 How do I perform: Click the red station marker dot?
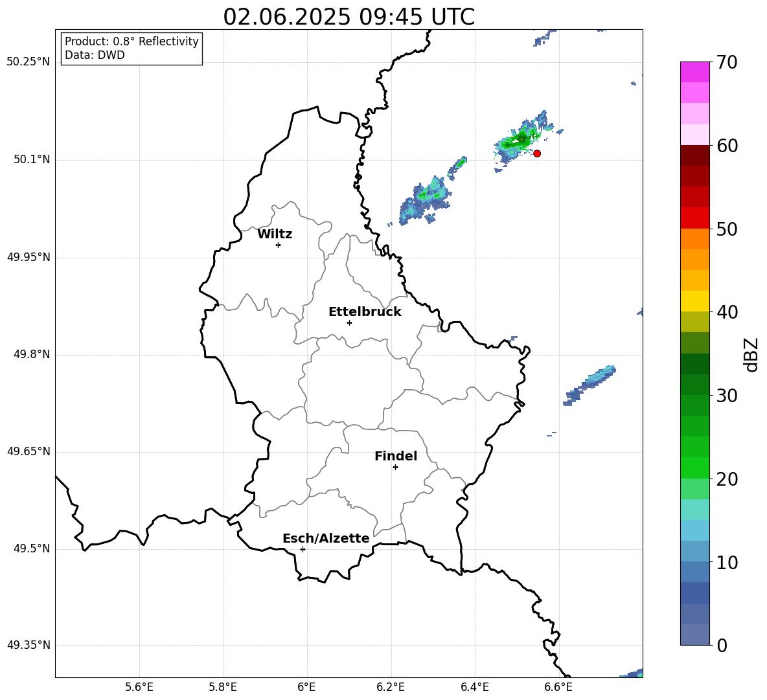(x=536, y=153)
